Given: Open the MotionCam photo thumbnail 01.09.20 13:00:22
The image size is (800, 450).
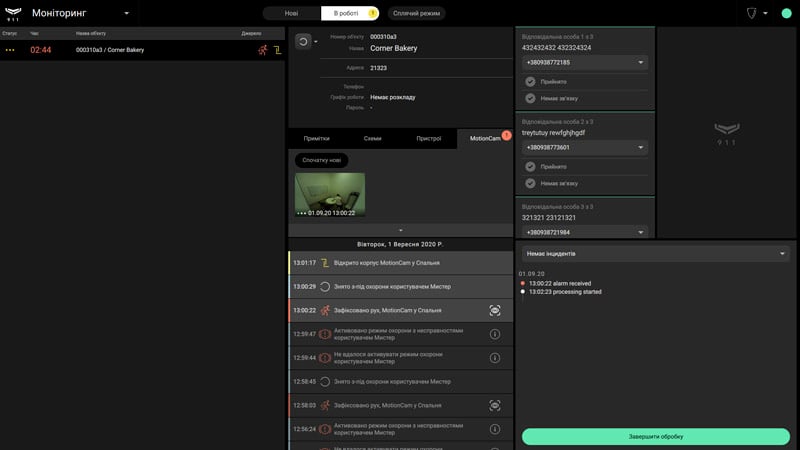Looking at the screenshot, I should click(330, 195).
